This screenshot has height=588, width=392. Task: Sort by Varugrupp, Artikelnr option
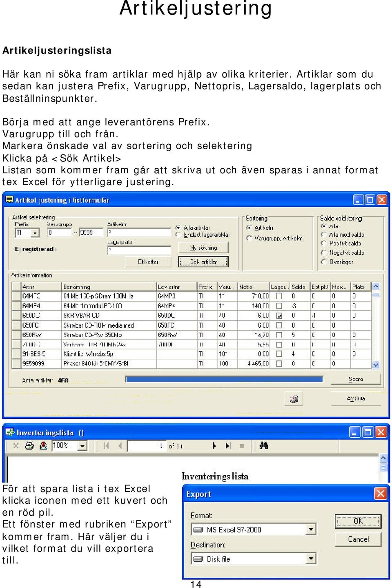tap(249, 238)
